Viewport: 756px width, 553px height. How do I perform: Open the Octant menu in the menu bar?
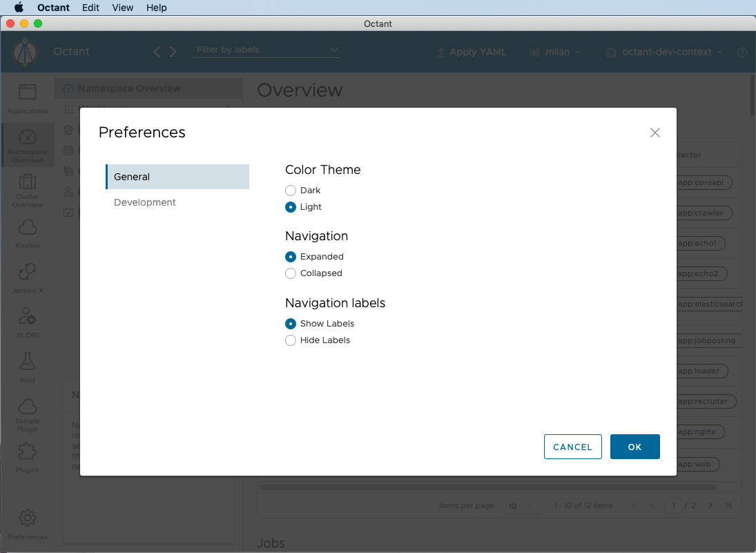54,8
